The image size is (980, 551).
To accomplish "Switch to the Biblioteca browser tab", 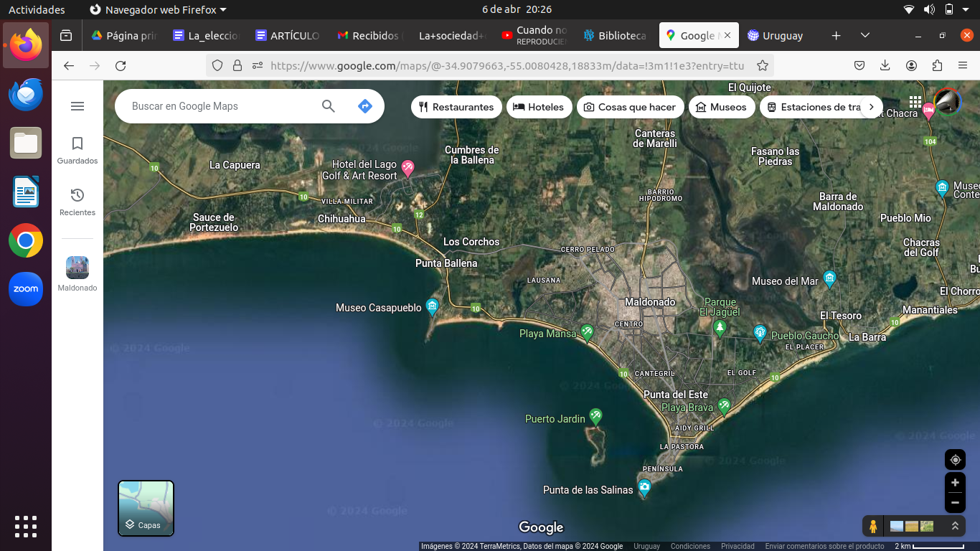I will [x=615, y=35].
